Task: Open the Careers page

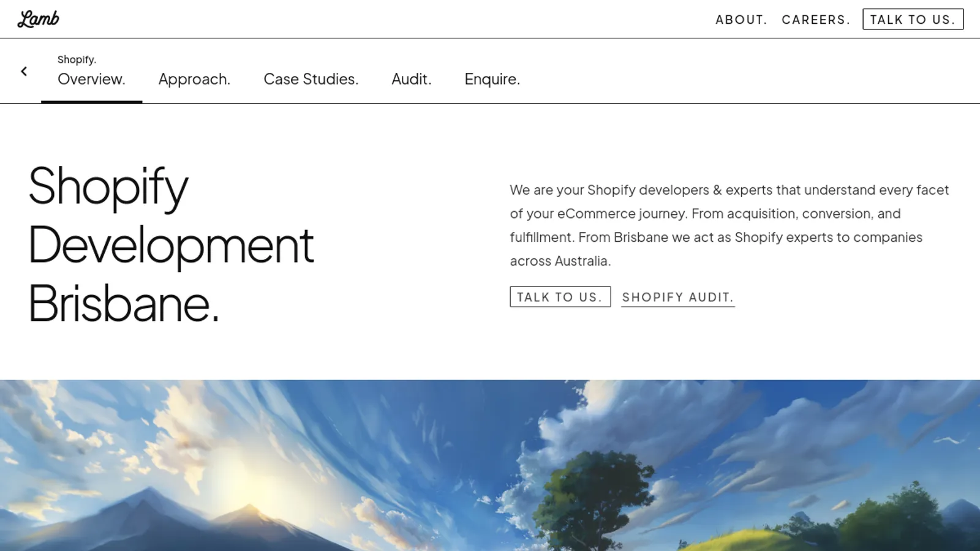Action: point(816,20)
